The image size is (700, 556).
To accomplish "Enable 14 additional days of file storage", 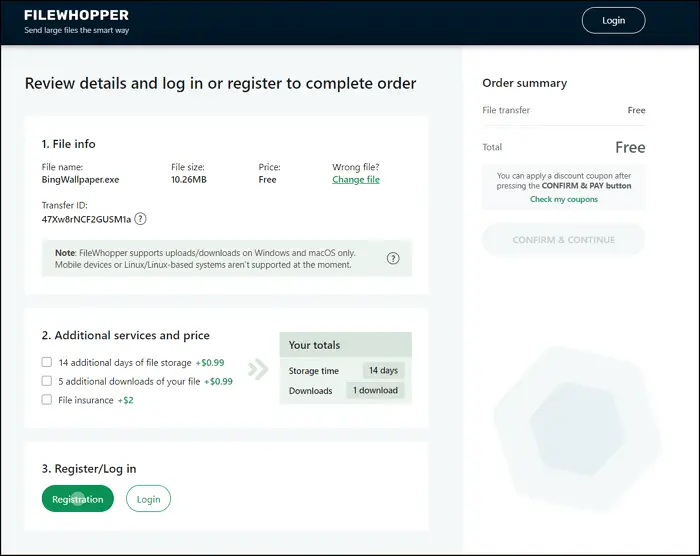I will click(x=46, y=362).
